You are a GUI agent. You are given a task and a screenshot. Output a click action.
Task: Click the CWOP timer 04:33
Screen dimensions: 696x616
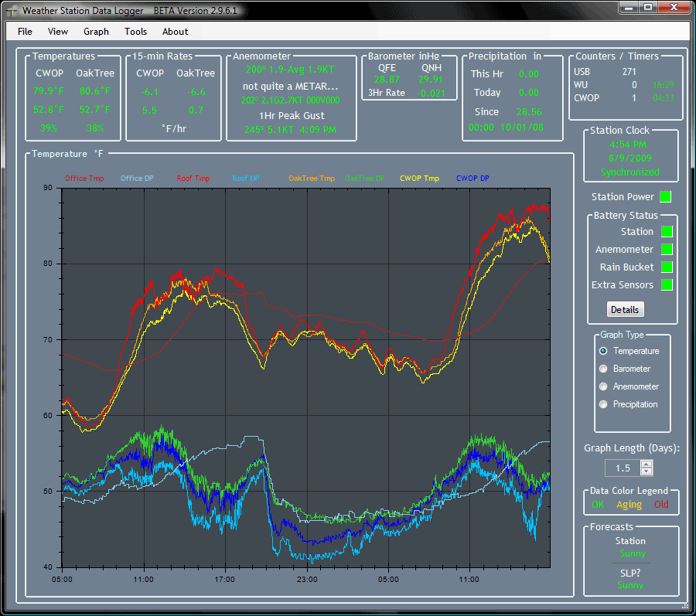664,98
